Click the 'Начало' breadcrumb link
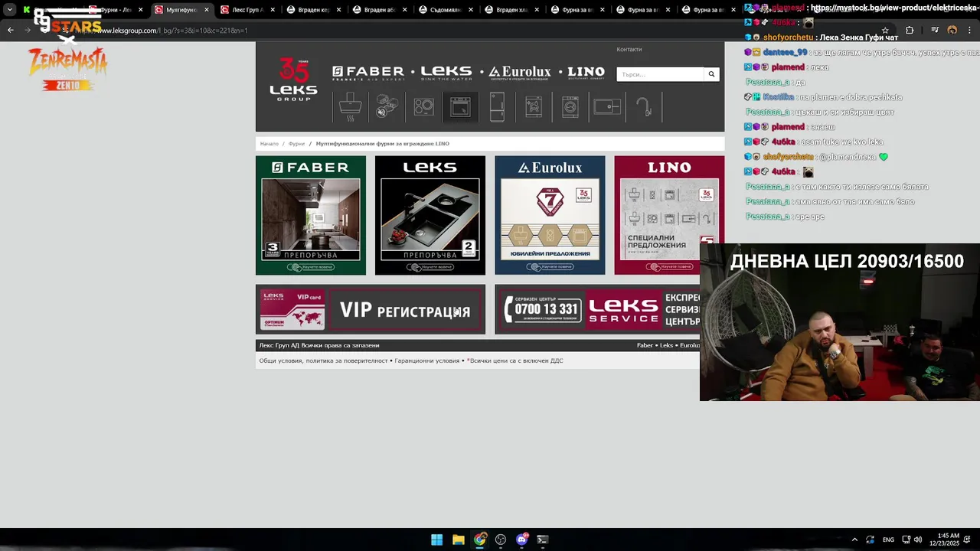This screenshot has height=551, width=980. tap(269, 144)
